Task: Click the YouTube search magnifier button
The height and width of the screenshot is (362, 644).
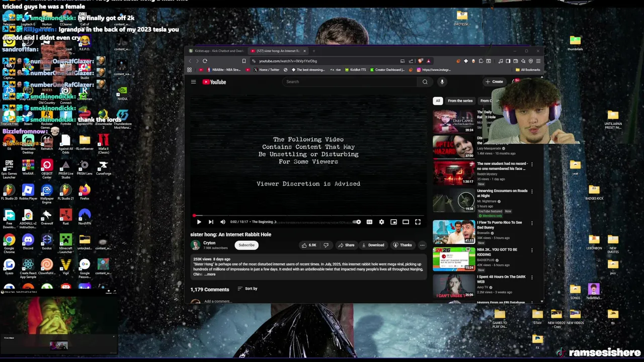Action: 425,81
